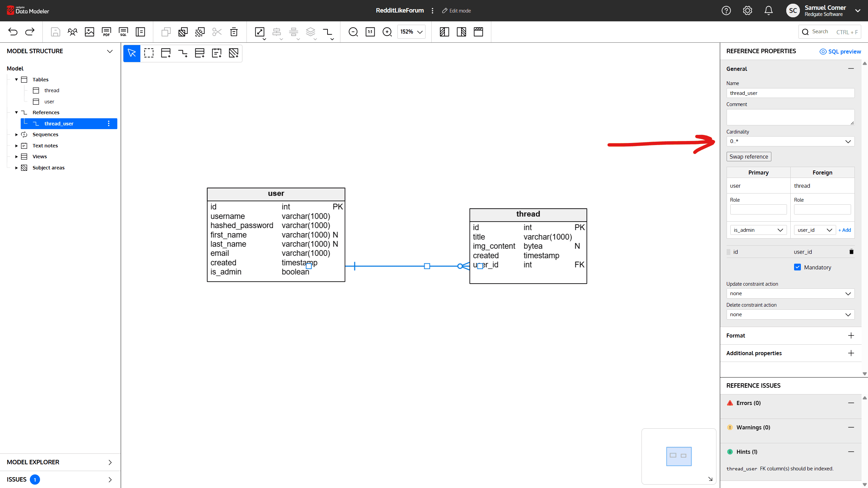Open the notifications bell

(x=768, y=11)
